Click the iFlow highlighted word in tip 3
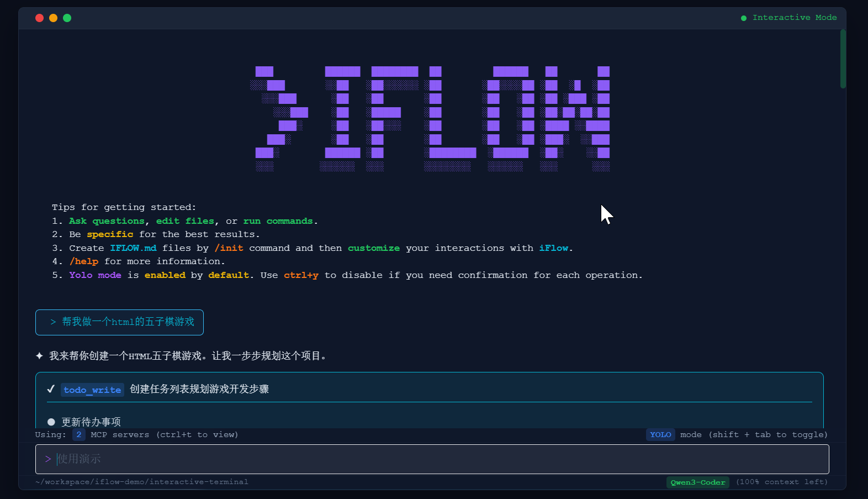Screen dimensions: 868x499 click(x=554, y=248)
